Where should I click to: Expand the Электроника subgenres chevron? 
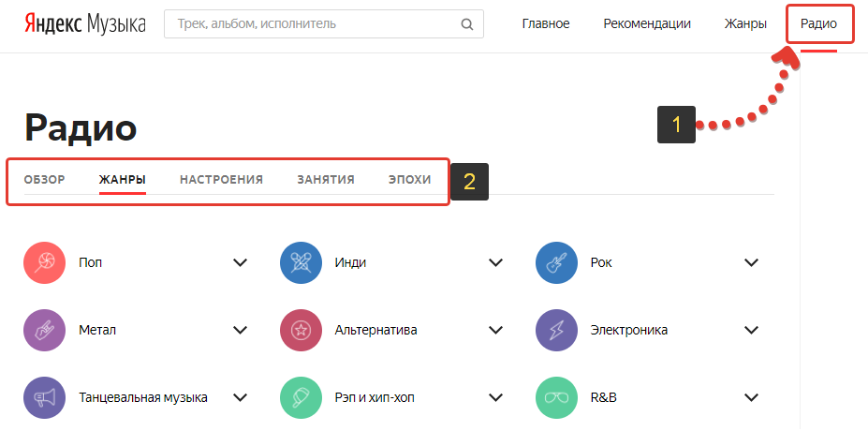point(751,330)
